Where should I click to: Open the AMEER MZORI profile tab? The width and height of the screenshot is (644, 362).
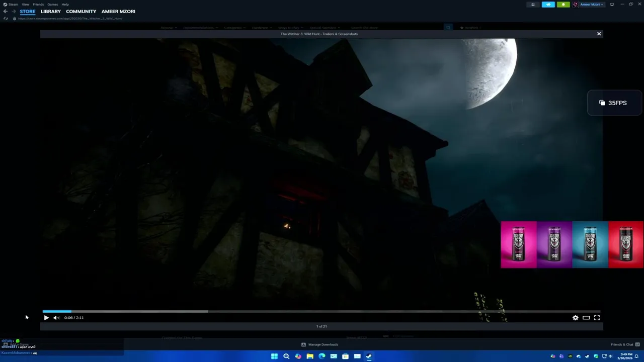118,11
